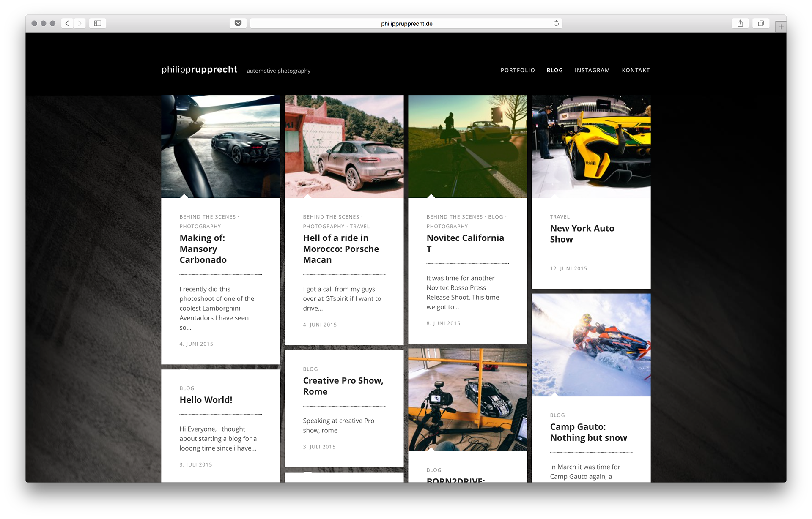
Task: Open the snowmobile Camp Gauto image
Action: point(591,345)
